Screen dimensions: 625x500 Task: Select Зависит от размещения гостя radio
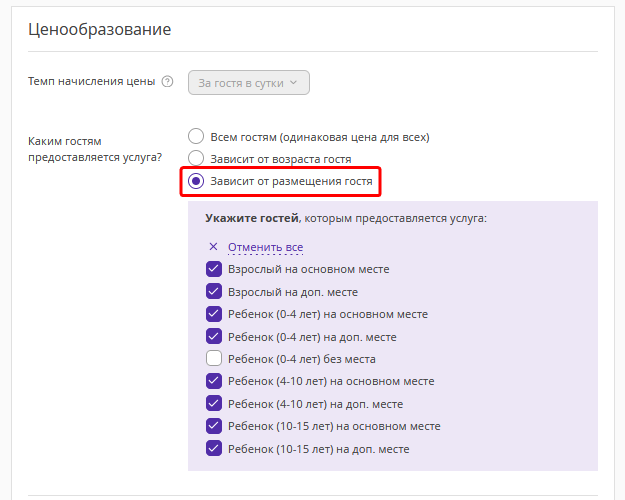[x=196, y=181]
